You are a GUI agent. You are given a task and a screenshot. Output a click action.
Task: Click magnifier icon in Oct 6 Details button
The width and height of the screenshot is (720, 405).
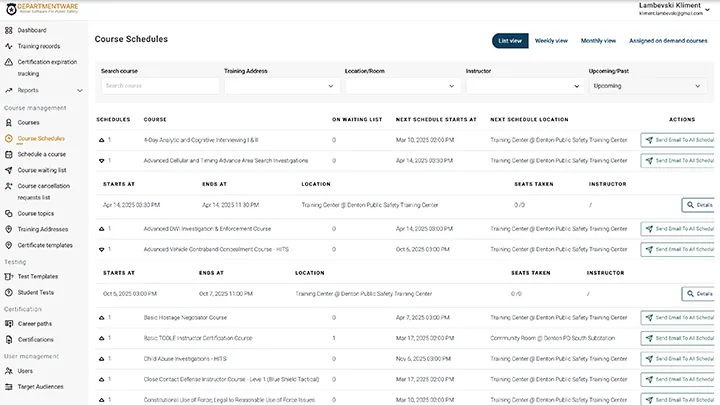coord(690,293)
